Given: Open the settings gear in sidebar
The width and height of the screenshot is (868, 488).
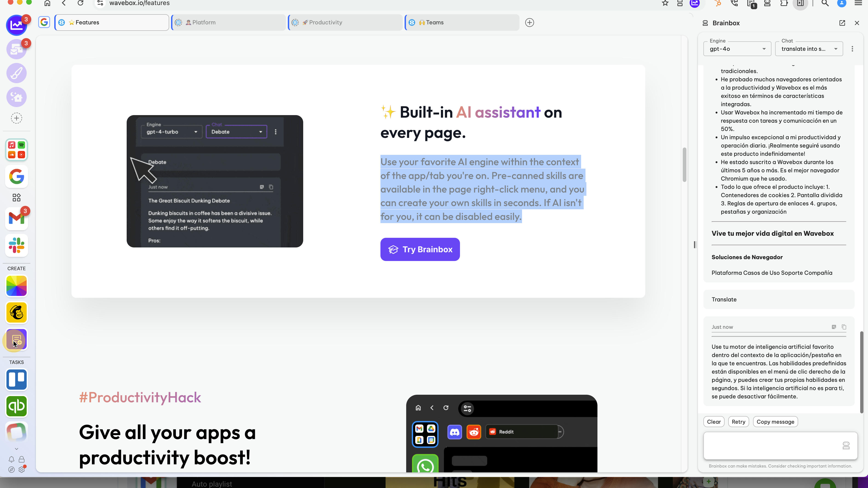Looking at the screenshot, I should 22,469.
